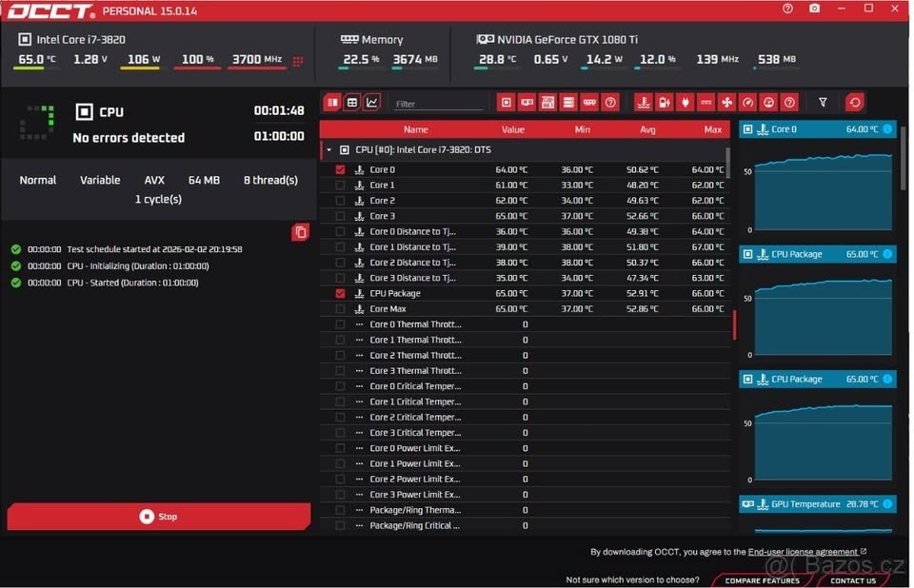Check the Core 2 sensor checkbox
The height and width of the screenshot is (588, 914).
click(341, 201)
